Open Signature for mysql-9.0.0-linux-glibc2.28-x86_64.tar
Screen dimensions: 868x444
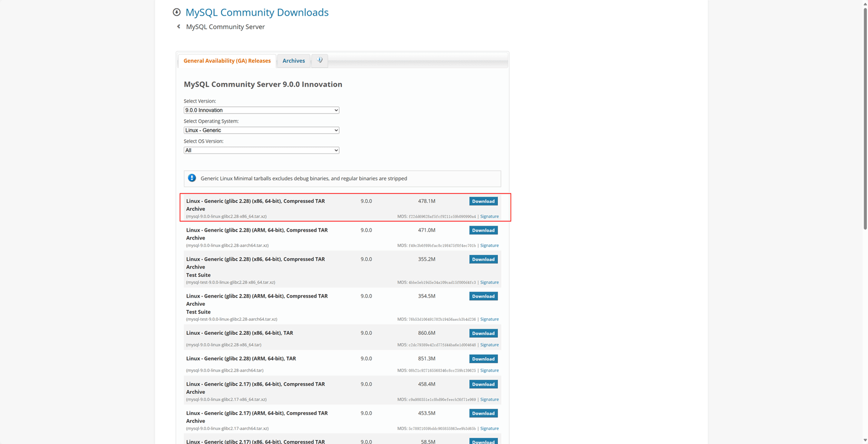(x=489, y=345)
